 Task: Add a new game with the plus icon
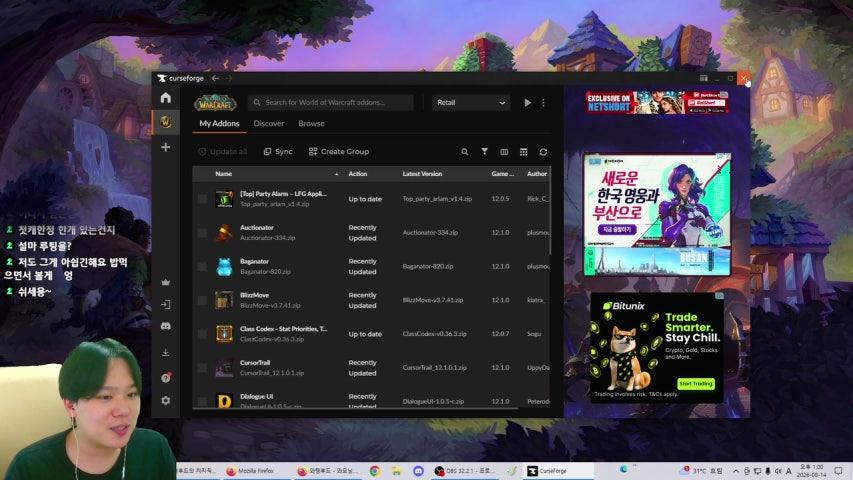click(165, 147)
